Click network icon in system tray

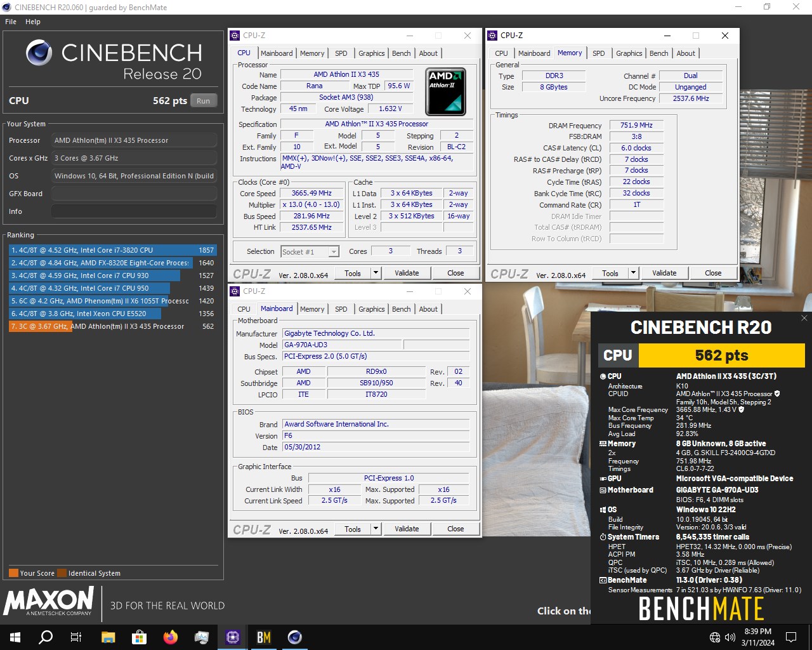point(715,637)
